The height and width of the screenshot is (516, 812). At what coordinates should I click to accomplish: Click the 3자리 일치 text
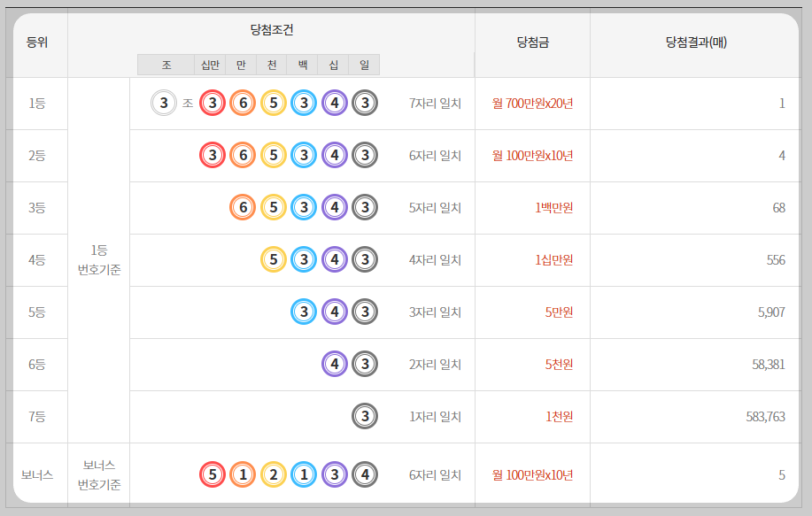click(435, 312)
